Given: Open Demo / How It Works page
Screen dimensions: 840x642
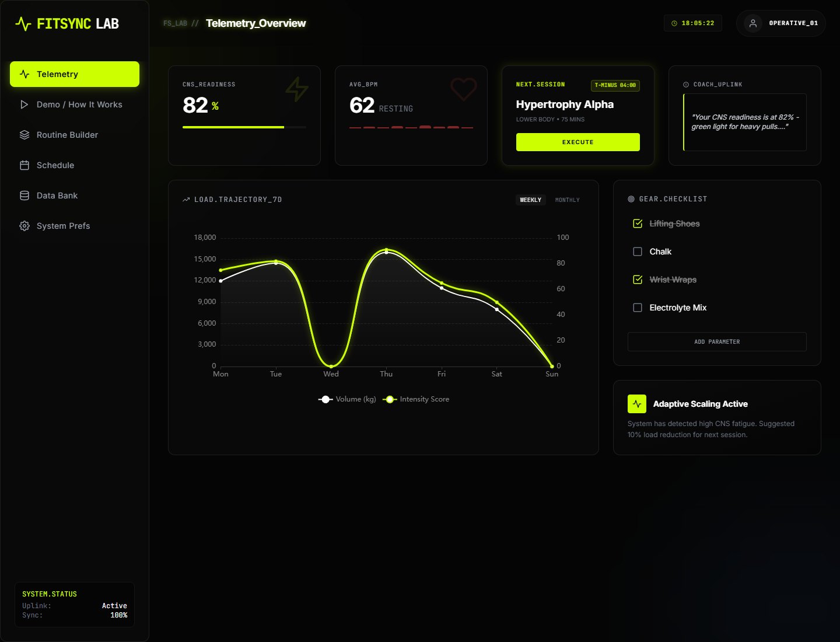Looking at the screenshot, I should coord(75,104).
